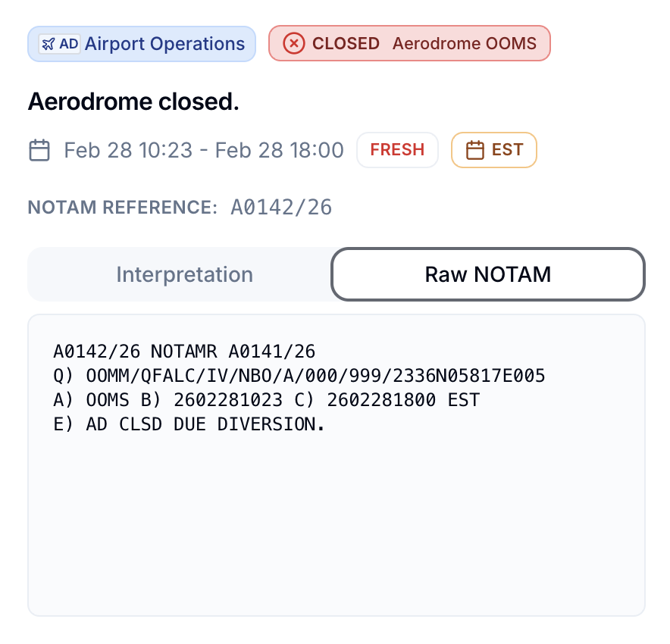Select the Raw NOTAM tab
Viewport: 670px width, 644px height.
pos(487,274)
